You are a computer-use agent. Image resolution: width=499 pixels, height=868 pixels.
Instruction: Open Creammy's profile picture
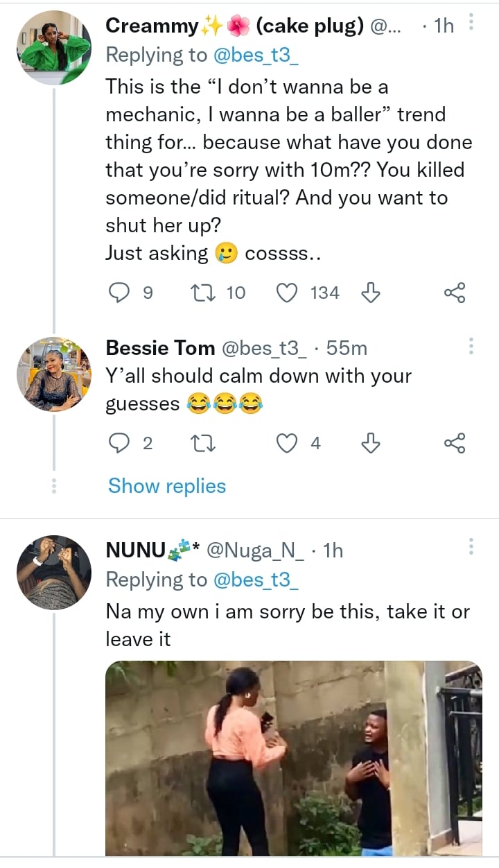tap(54, 48)
